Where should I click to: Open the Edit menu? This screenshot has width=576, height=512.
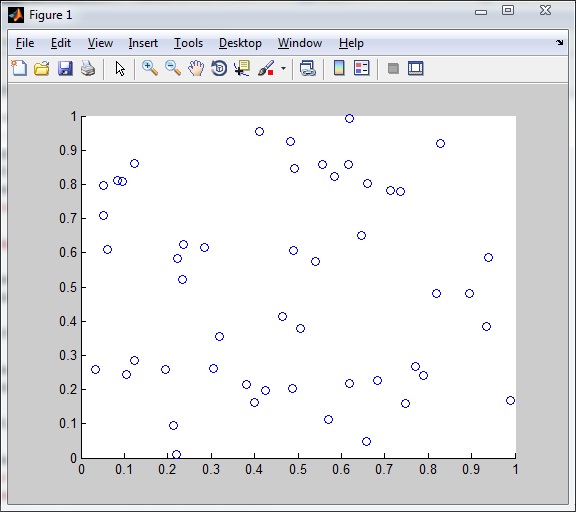61,43
